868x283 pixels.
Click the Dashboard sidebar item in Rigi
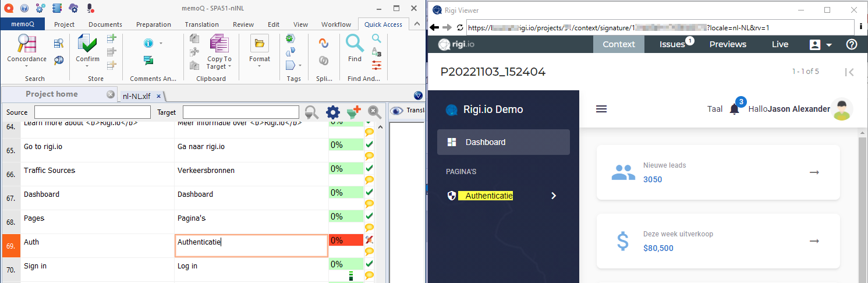504,142
